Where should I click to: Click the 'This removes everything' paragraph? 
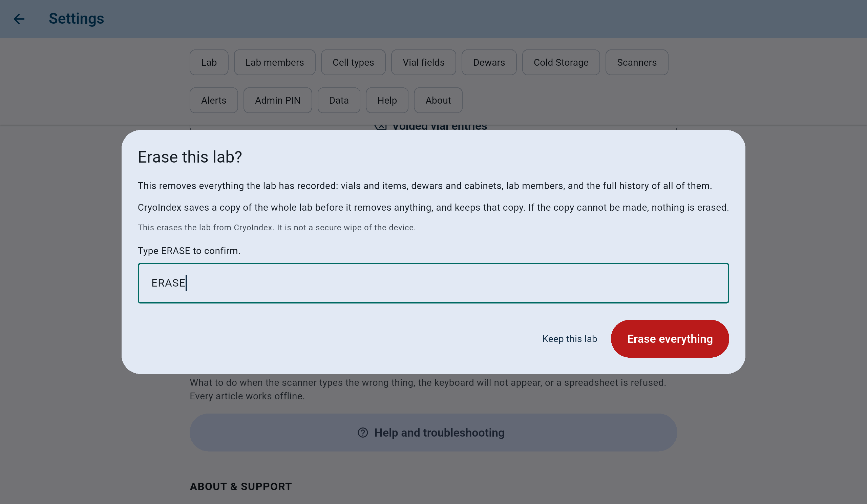425,186
